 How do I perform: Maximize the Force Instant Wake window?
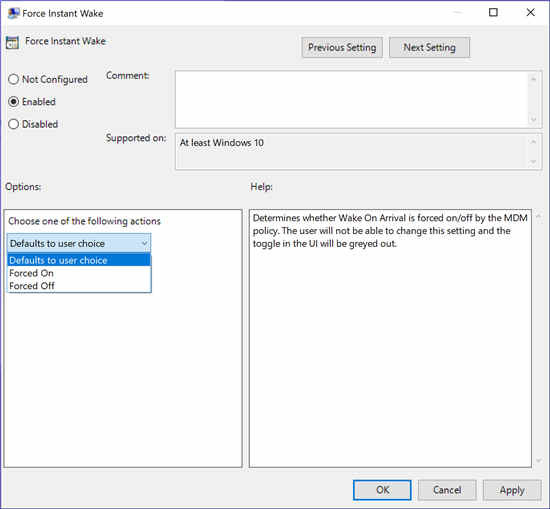coord(493,13)
